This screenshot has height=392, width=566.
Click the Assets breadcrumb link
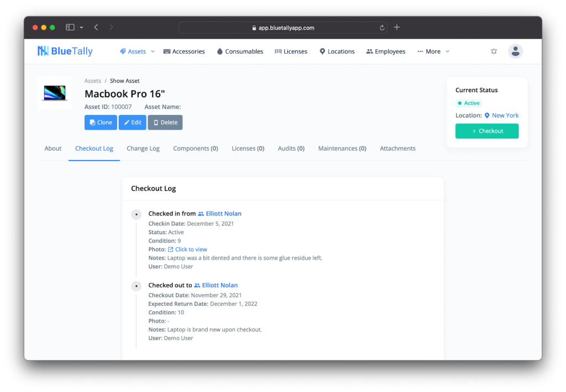tap(92, 81)
